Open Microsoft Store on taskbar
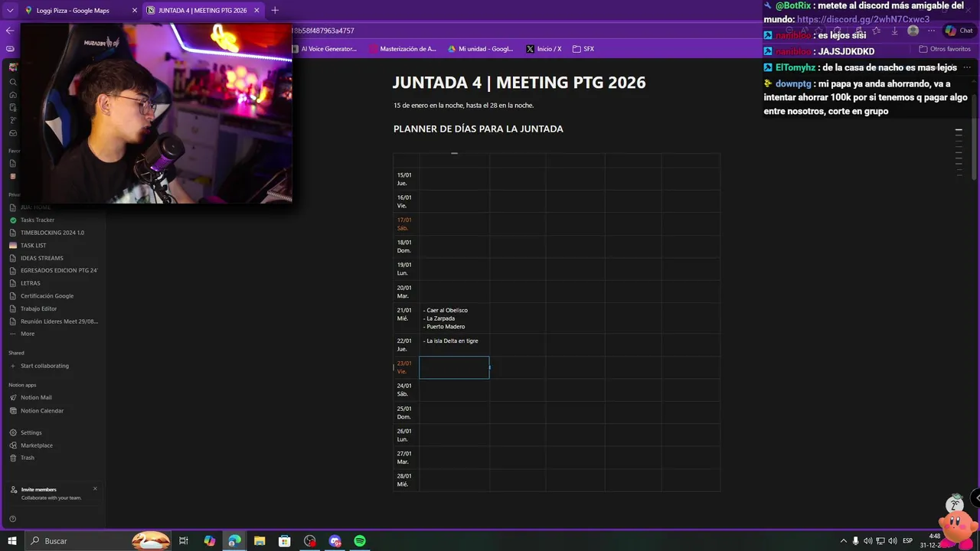 [x=284, y=541]
